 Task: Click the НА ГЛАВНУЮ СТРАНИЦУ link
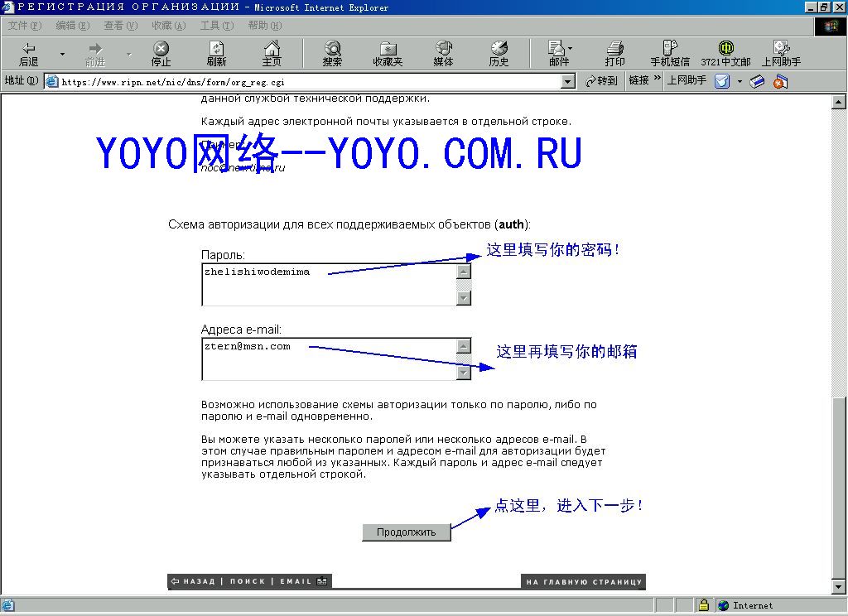pos(584,582)
